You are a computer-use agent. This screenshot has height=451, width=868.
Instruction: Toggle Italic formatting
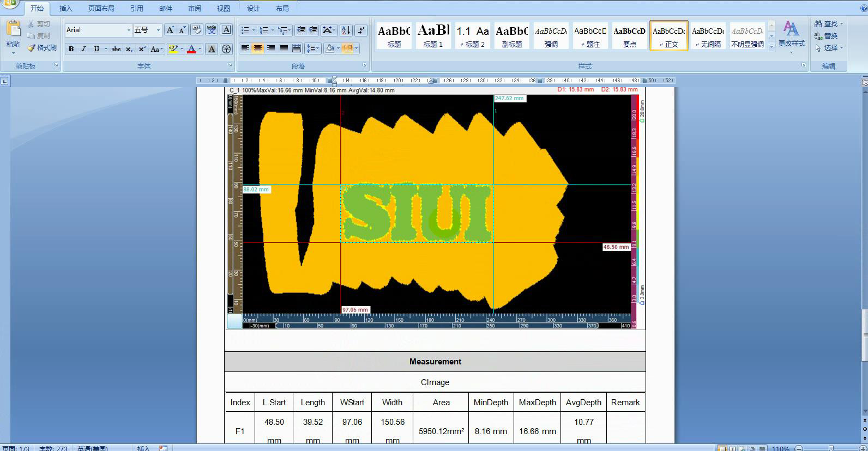[x=83, y=49]
